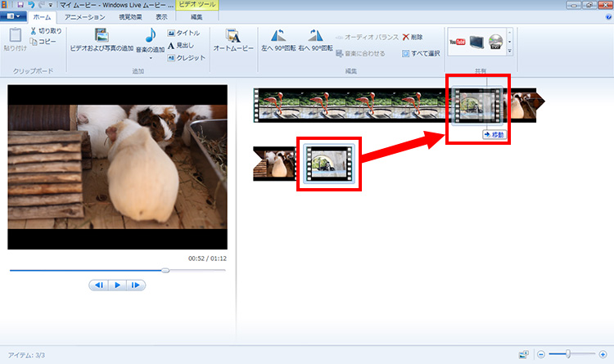This screenshot has width=614, height=364.
Task: Adjust the zoom slider handle
Action: 568,354
